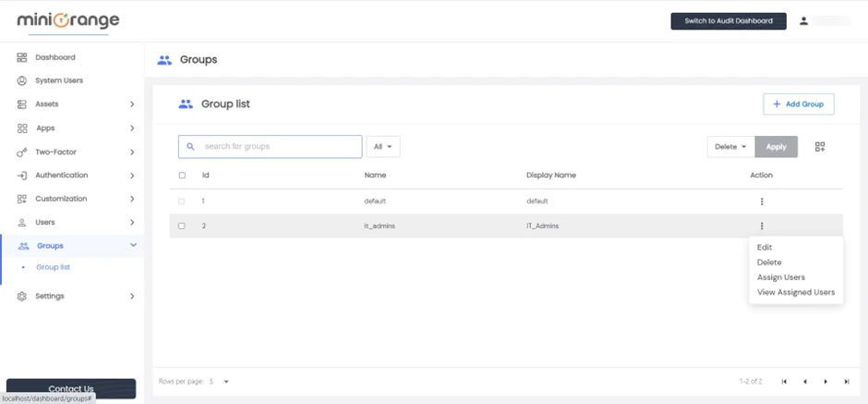Screen dimensions: 868x404
Task: Go to the next page
Action: (826, 381)
